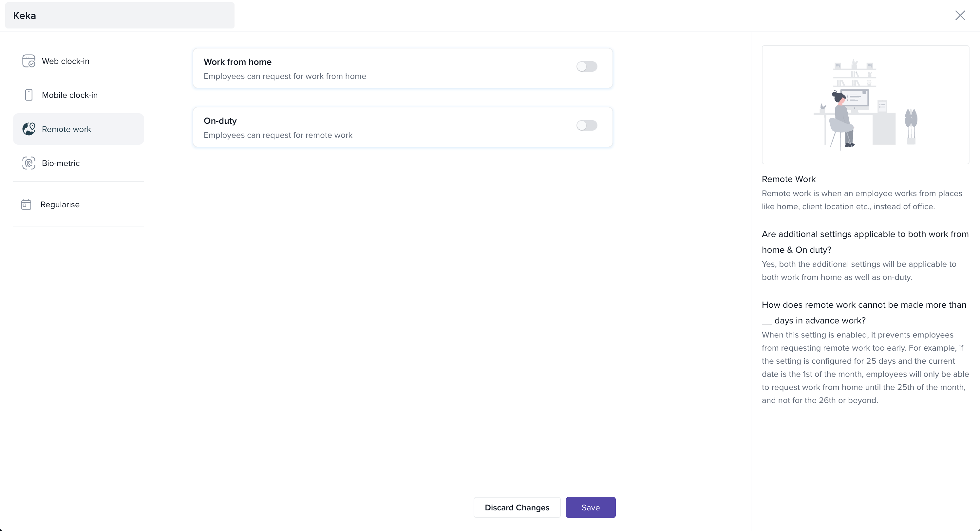Switch to Mobile clock-in settings
The width and height of the screenshot is (980, 531).
(x=70, y=95)
